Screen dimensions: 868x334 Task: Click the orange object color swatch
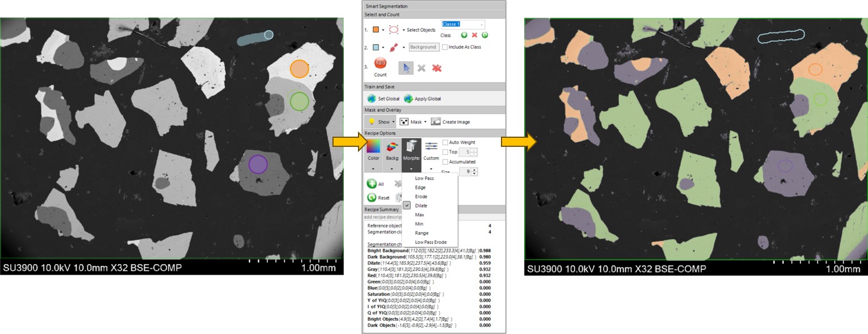(376, 29)
